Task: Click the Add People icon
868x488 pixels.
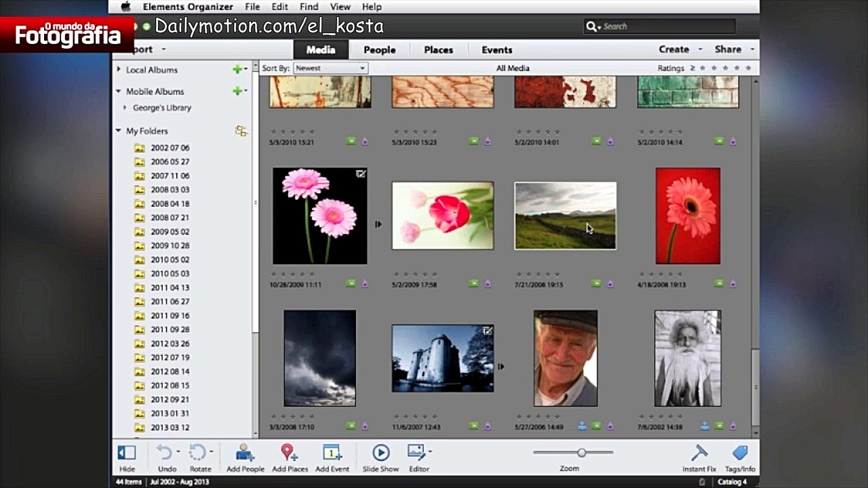Action: 245,453
